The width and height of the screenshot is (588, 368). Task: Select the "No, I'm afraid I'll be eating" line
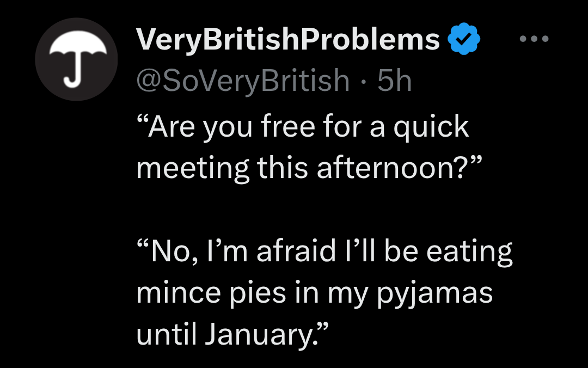click(324, 252)
